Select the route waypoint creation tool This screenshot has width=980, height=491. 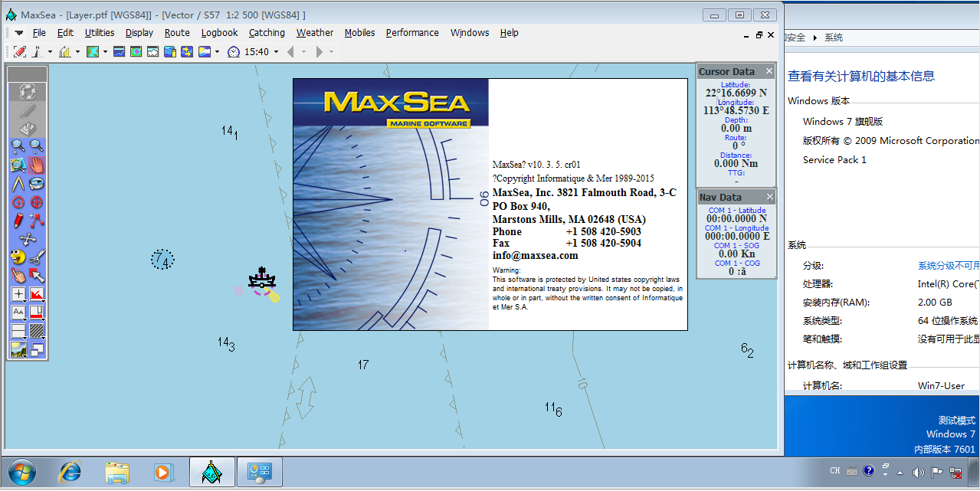click(x=37, y=221)
